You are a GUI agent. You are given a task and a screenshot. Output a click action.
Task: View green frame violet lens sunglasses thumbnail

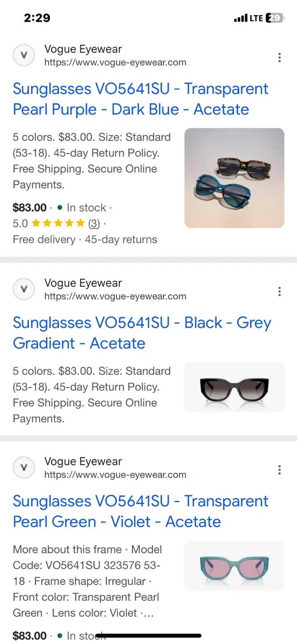[x=234, y=565]
